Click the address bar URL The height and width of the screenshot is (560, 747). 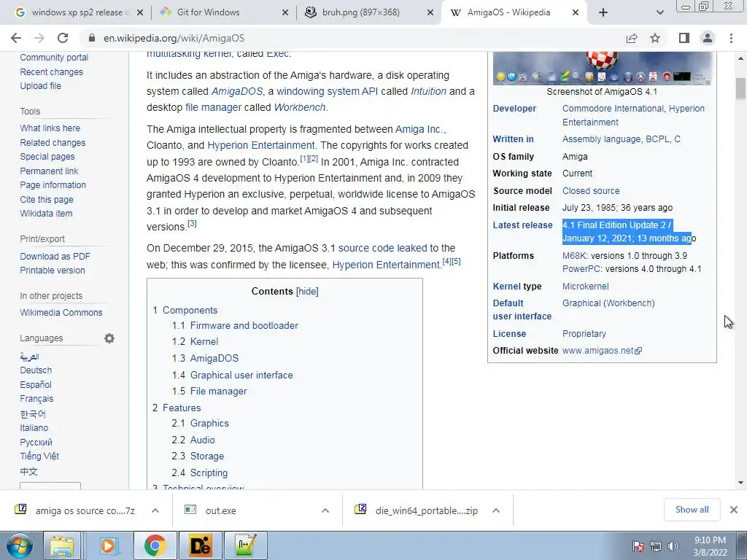[x=174, y=38]
